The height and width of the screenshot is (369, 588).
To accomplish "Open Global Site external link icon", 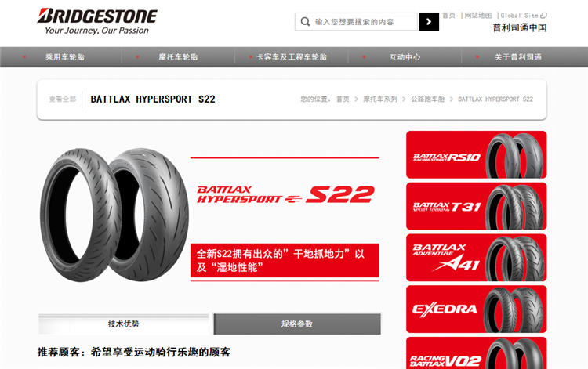I will [x=543, y=16].
